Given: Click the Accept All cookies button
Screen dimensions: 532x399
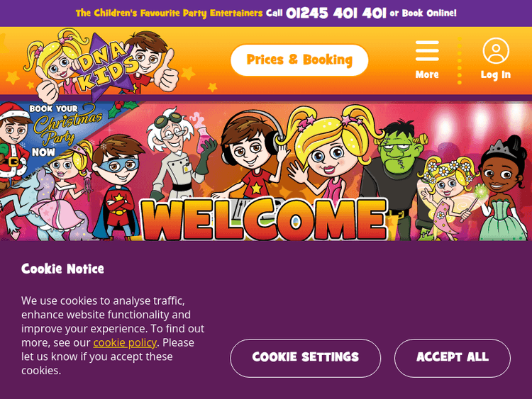Looking at the screenshot, I should tap(453, 358).
